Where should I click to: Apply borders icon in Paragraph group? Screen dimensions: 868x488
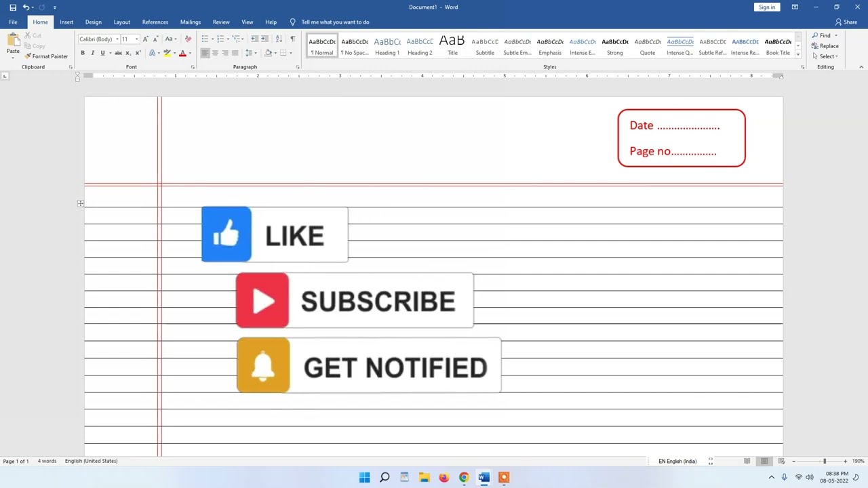(x=283, y=53)
